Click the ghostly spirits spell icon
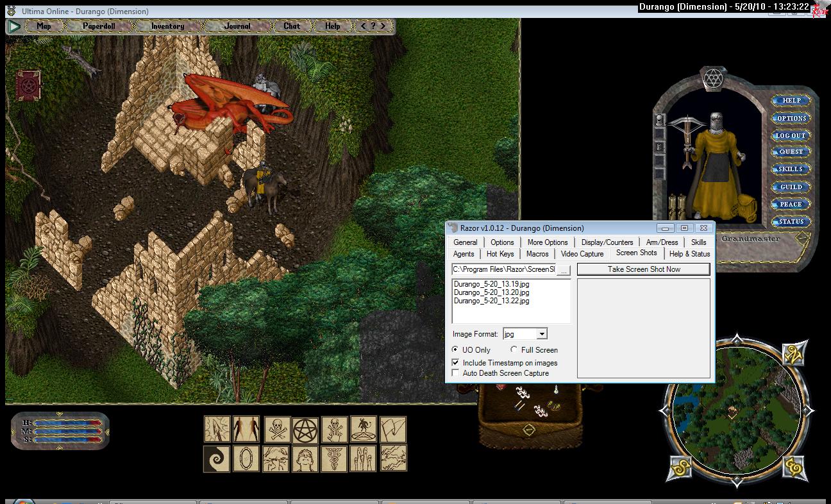This screenshot has height=504, width=831. pos(364,458)
